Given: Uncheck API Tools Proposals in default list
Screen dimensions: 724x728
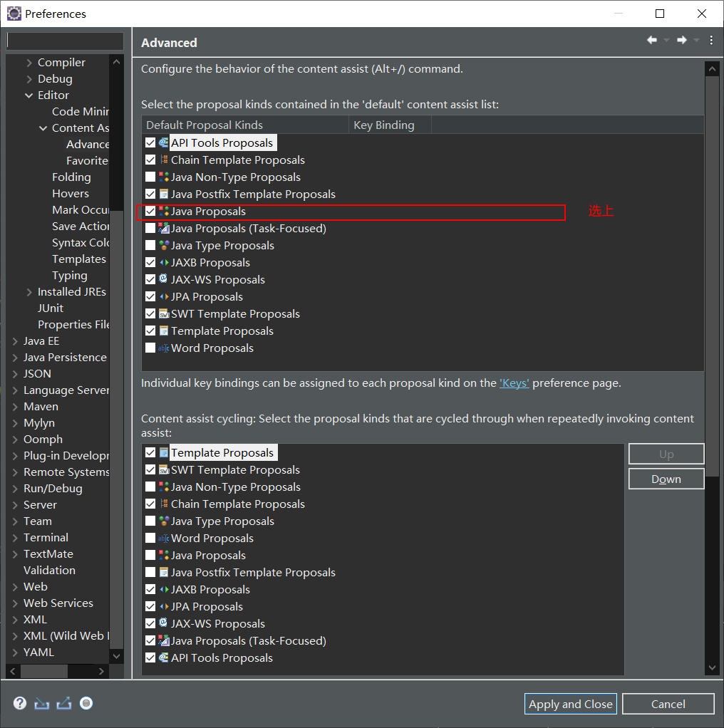Looking at the screenshot, I should [x=150, y=142].
